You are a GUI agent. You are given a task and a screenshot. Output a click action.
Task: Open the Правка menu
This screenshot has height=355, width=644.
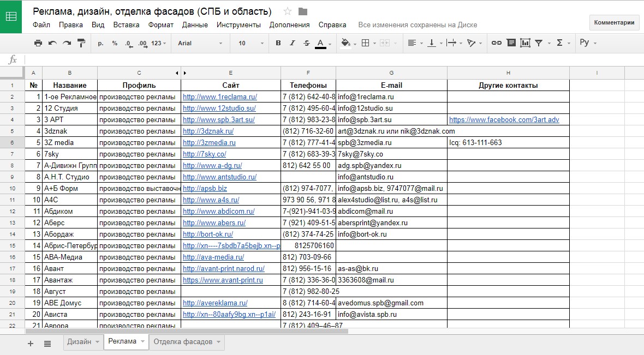tap(70, 25)
